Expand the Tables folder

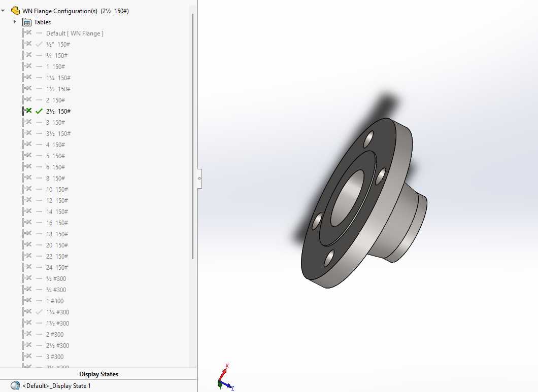[x=14, y=22]
